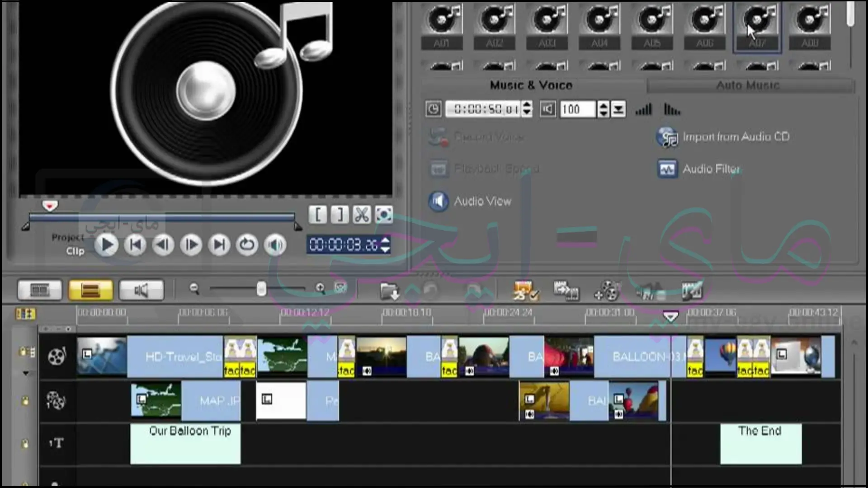
Task: Open Smart Proxy manager icon
Action: (526, 291)
